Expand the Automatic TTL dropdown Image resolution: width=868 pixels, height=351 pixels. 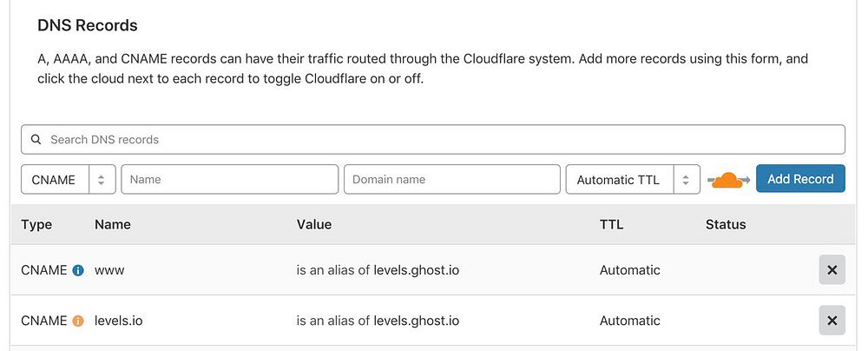(633, 180)
